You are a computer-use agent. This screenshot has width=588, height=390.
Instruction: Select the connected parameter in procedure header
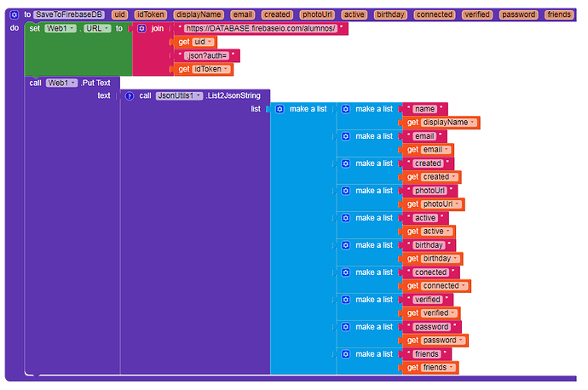[435, 14]
